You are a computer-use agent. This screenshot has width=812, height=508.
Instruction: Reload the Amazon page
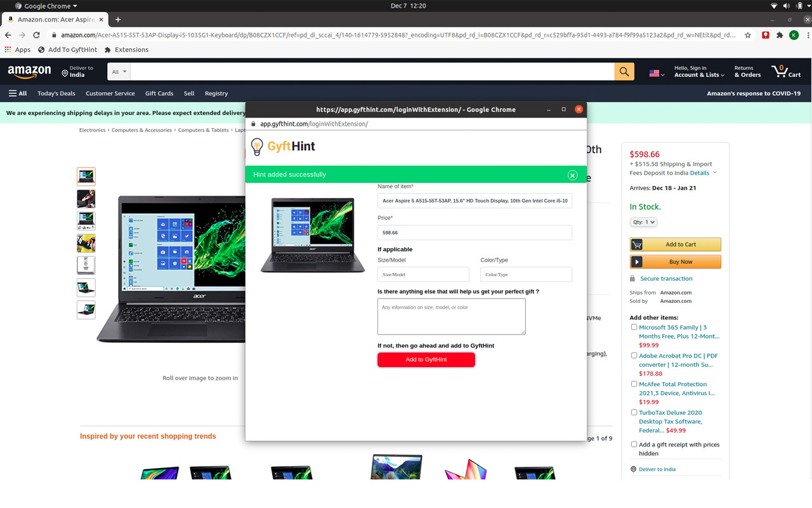click(37, 35)
